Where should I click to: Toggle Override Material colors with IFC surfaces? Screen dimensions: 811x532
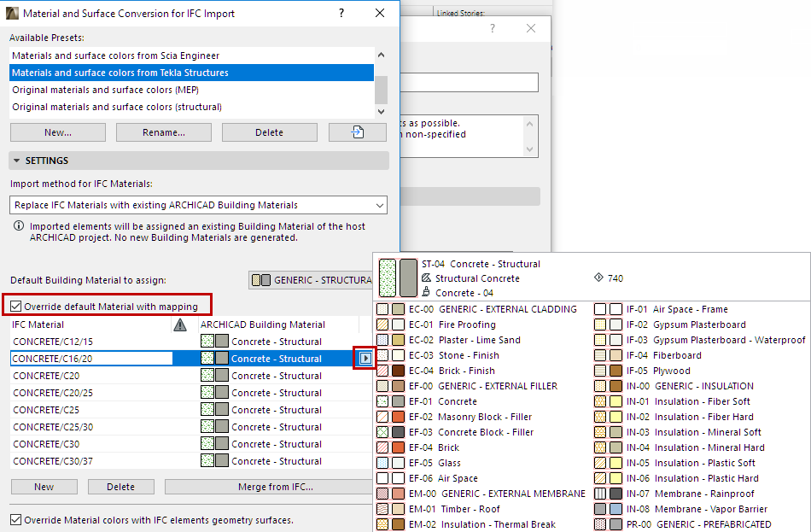(16, 519)
